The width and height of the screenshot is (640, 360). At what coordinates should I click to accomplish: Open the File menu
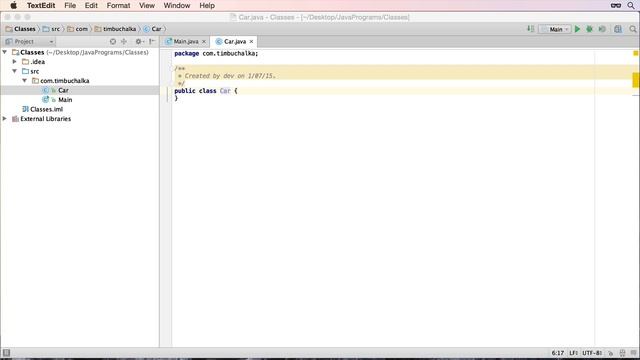(x=70, y=5)
